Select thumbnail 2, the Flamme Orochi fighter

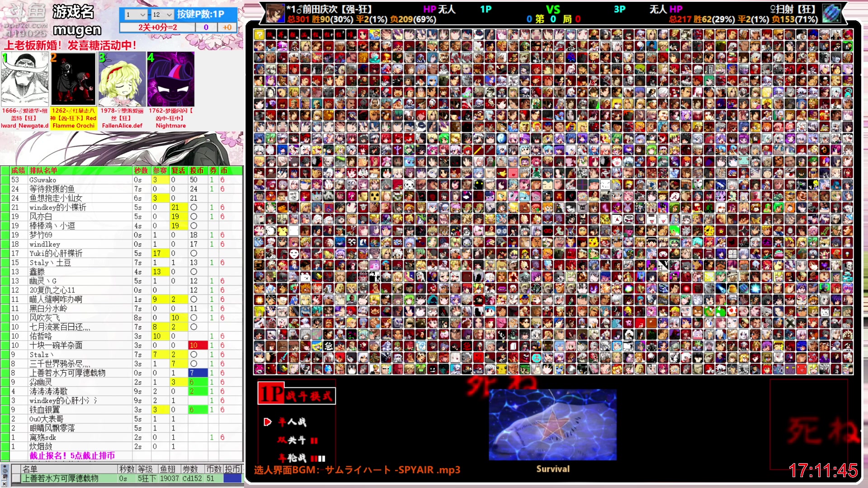73,79
